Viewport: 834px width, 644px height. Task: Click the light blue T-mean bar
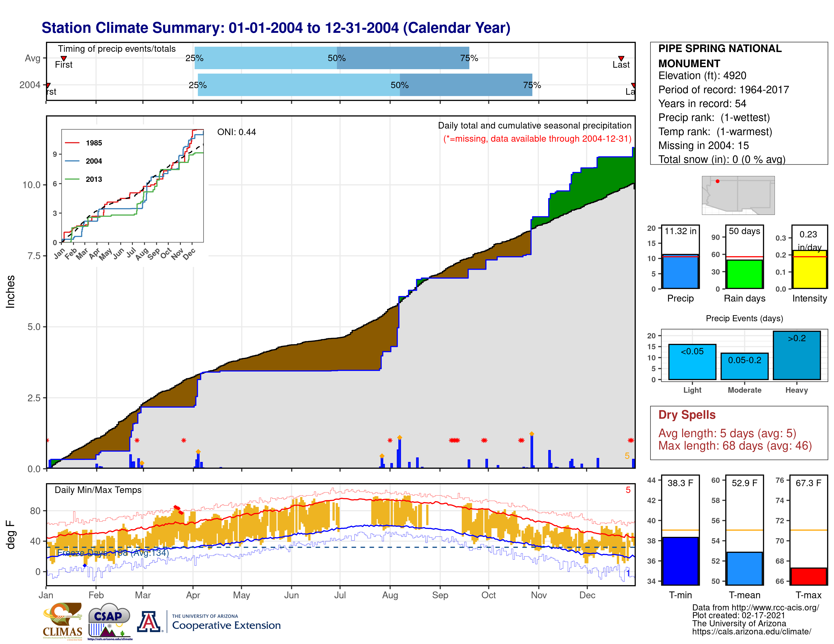[744, 568]
